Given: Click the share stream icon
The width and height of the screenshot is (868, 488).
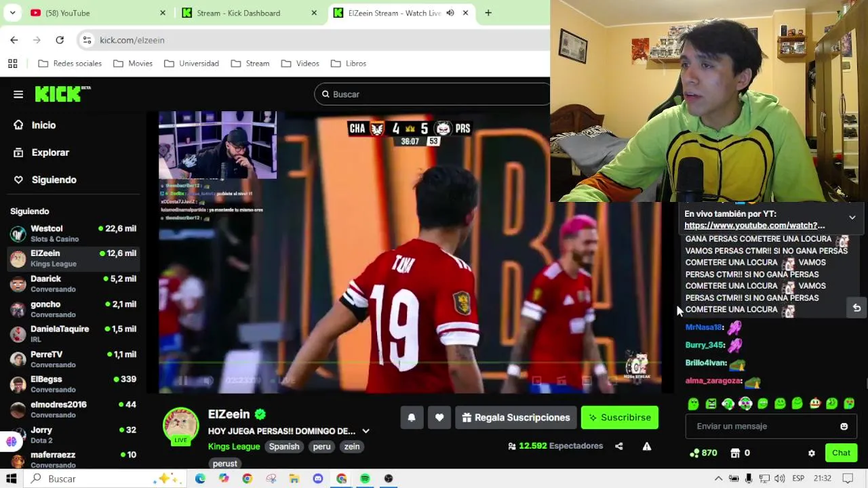Looking at the screenshot, I should (x=619, y=446).
